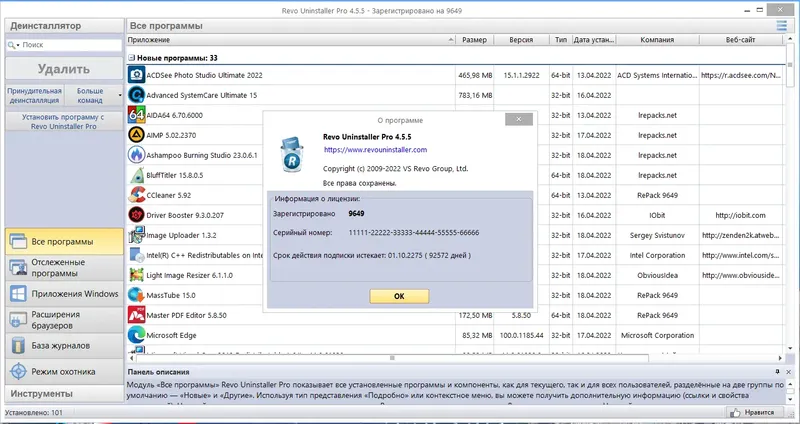Click the ACD Systems company cell
This screenshot has width=800, height=424.
click(657, 75)
